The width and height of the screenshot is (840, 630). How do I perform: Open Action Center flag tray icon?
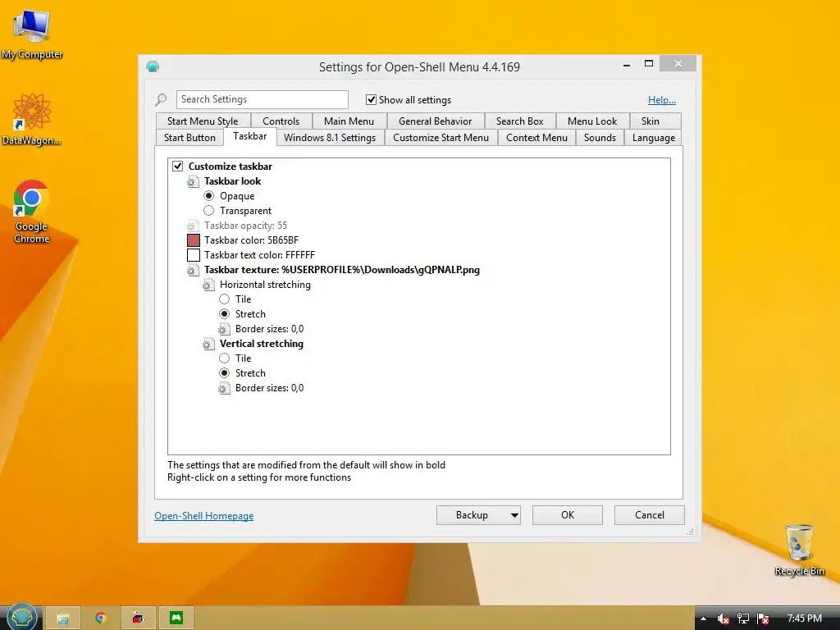[764, 619]
